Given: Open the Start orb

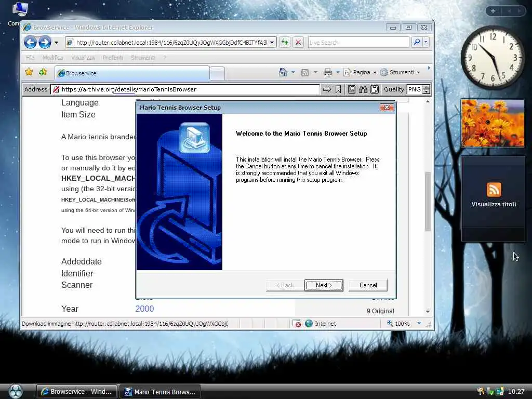Looking at the screenshot, I should [15, 391].
